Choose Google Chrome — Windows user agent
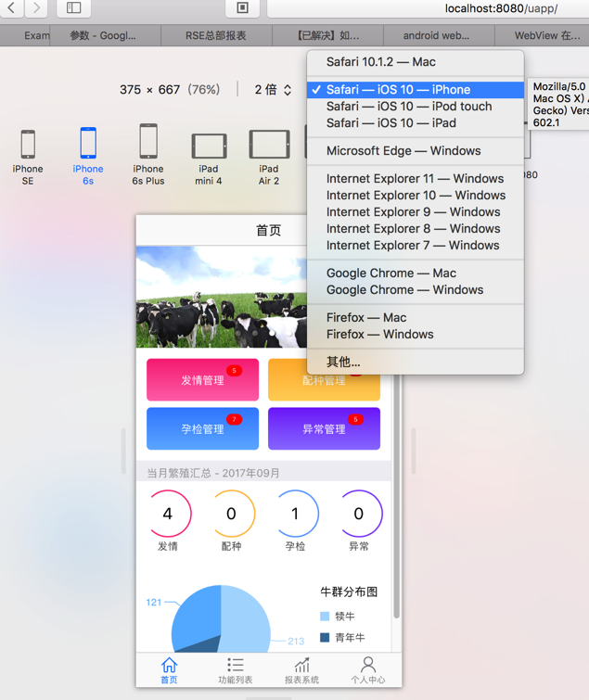The height and width of the screenshot is (700, 589). point(416,289)
